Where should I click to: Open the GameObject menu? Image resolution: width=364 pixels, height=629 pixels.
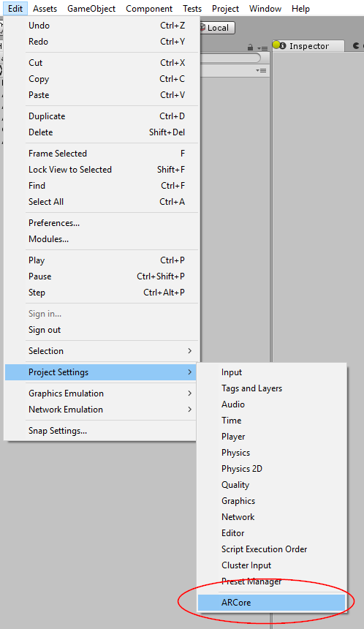(91, 9)
